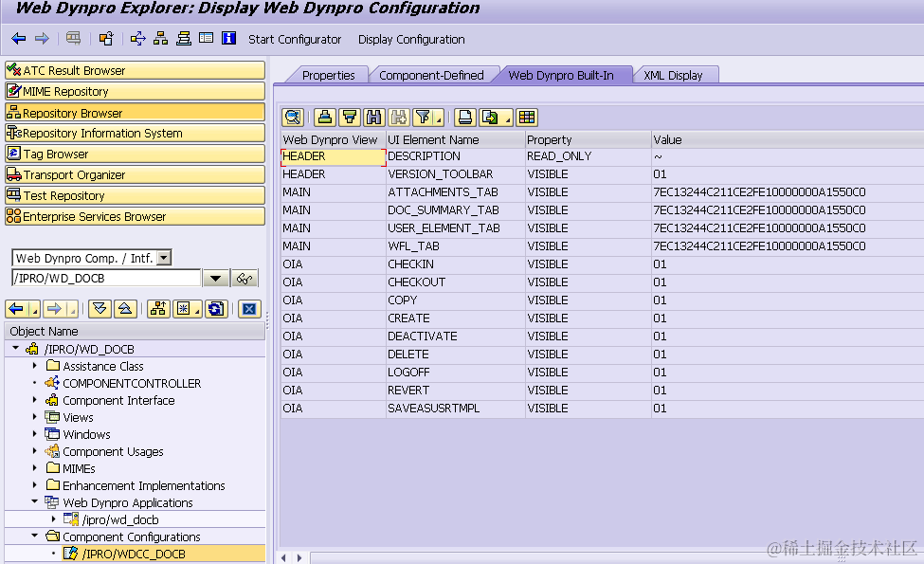Open the ATC Result Browser
The width and height of the screenshot is (924, 564).
pyautogui.click(x=135, y=71)
